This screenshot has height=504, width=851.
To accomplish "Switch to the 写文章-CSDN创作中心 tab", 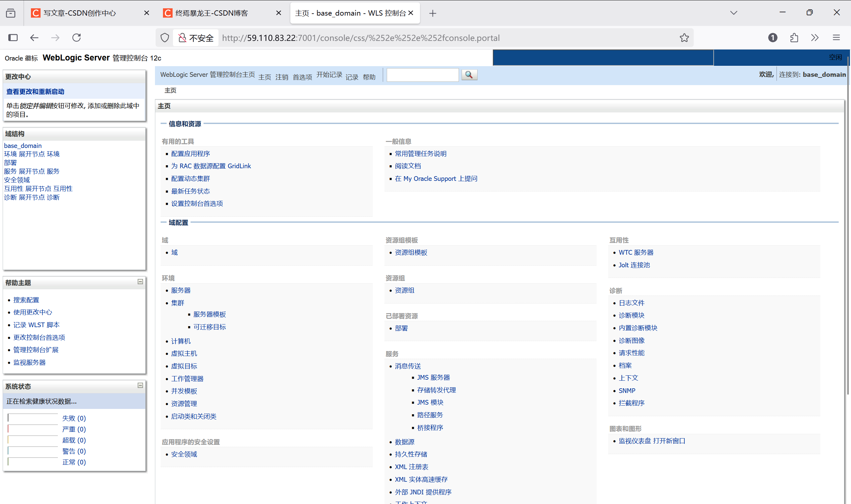I will pyautogui.click(x=80, y=13).
